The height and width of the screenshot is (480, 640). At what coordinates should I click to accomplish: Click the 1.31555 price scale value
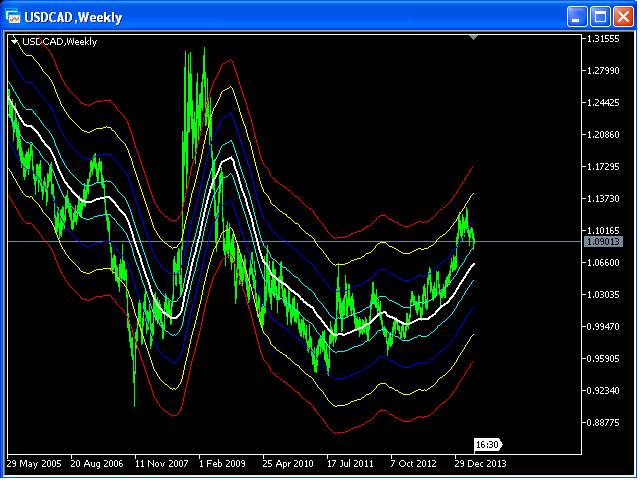click(x=603, y=39)
